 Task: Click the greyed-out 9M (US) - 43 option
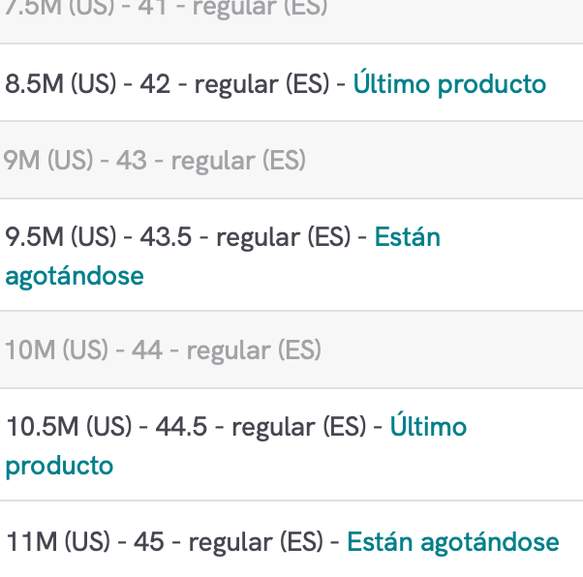(292, 160)
